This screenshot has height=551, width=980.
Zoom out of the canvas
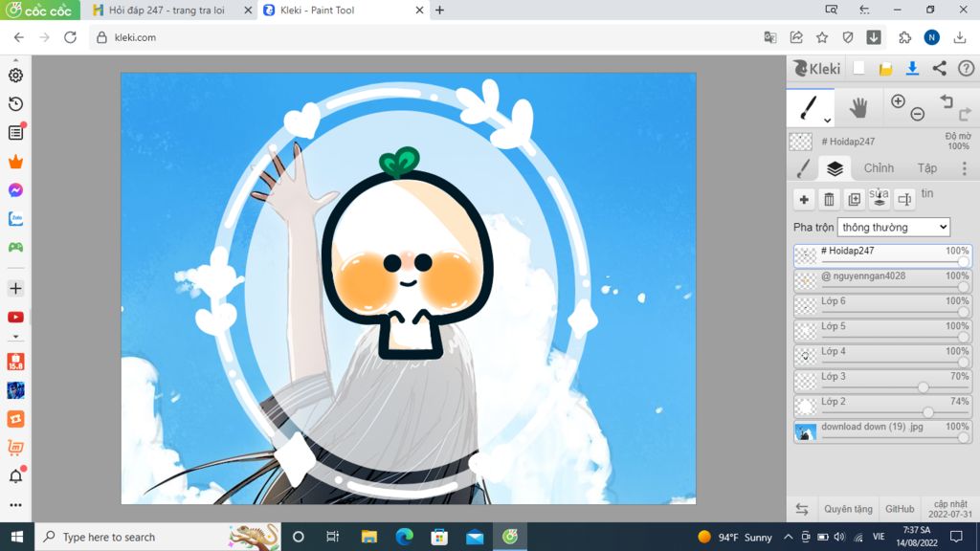tap(918, 114)
